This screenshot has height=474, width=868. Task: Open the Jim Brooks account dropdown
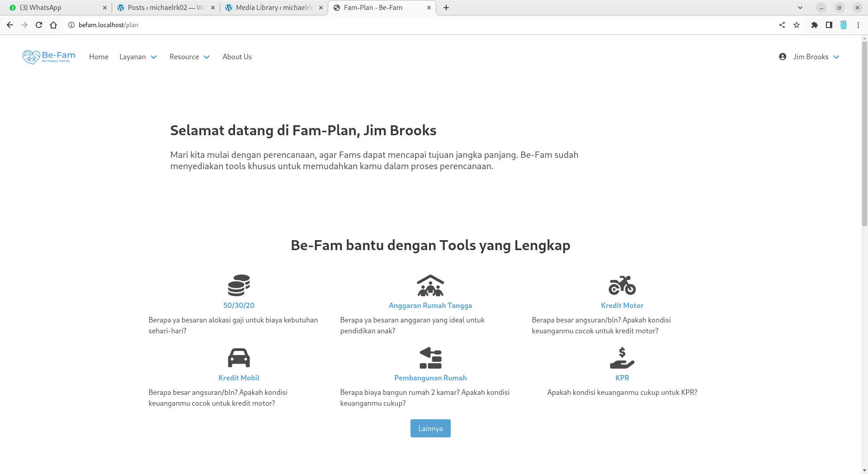[810, 57]
